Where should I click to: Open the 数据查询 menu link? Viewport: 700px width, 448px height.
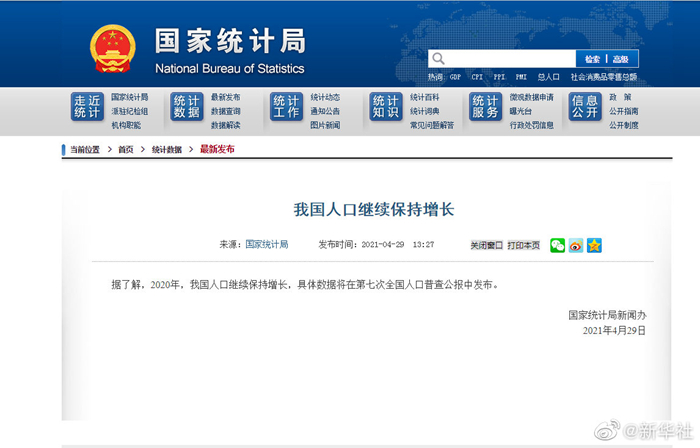(225, 111)
